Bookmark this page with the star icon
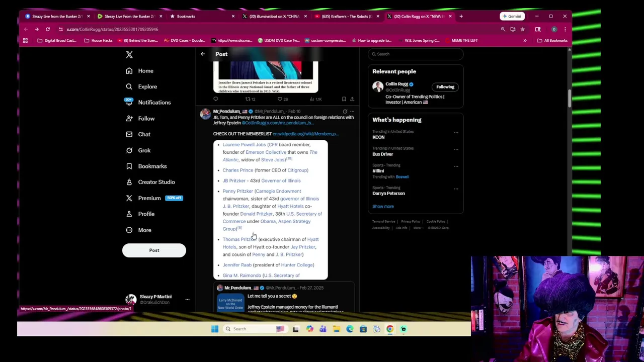 [x=522, y=29]
